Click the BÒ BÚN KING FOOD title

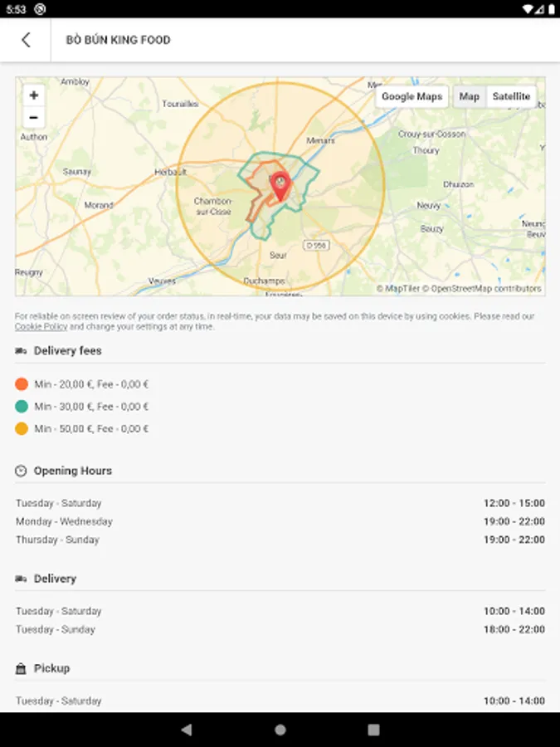(x=118, y=40)
